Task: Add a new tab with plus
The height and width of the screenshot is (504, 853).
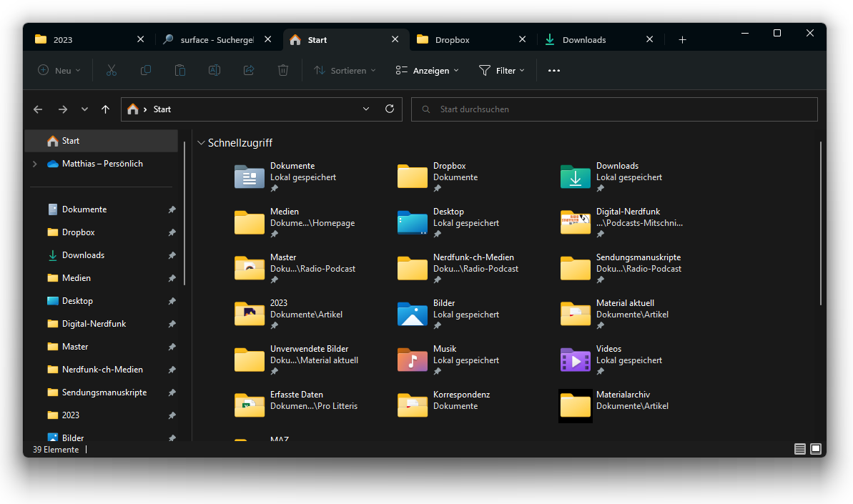Action: (x=682, y=40)
